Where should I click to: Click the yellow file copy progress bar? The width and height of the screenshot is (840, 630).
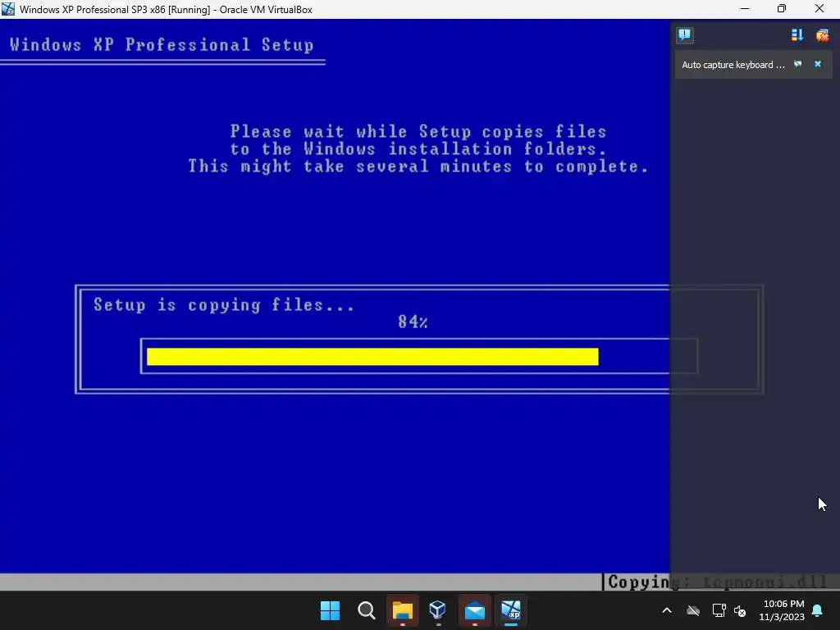pyautogui.click(x=372, y=357)
